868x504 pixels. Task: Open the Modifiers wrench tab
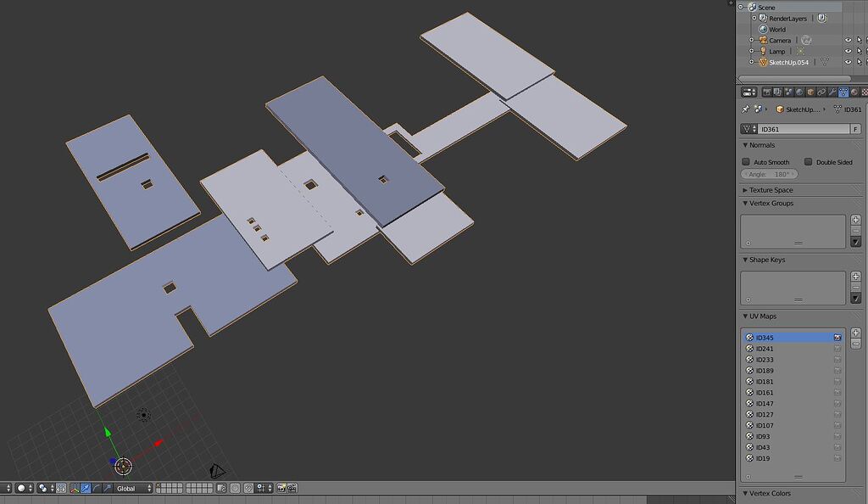click(832, 92)
